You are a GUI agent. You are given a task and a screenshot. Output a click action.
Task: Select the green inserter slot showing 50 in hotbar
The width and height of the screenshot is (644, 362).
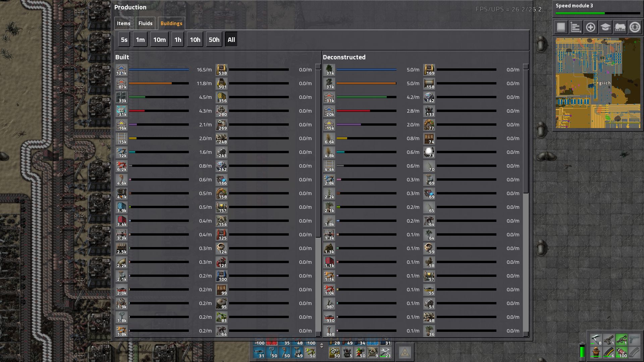point(310,352)
